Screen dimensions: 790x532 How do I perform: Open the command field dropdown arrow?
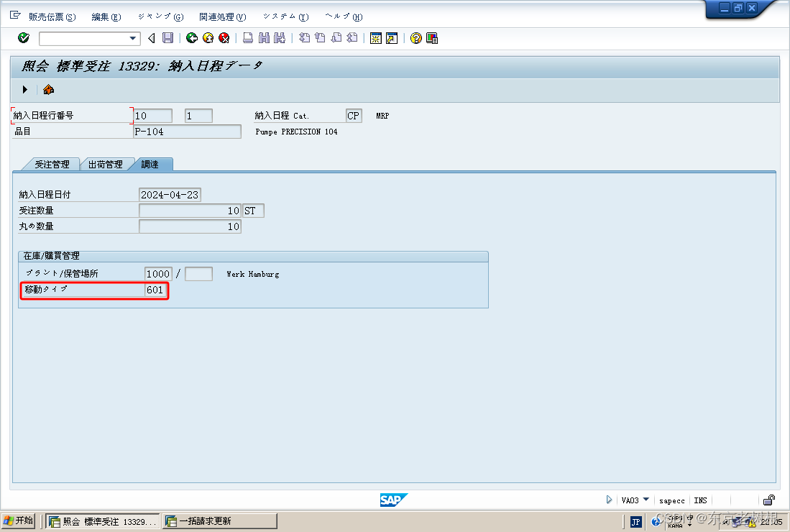tap(132, 38)
